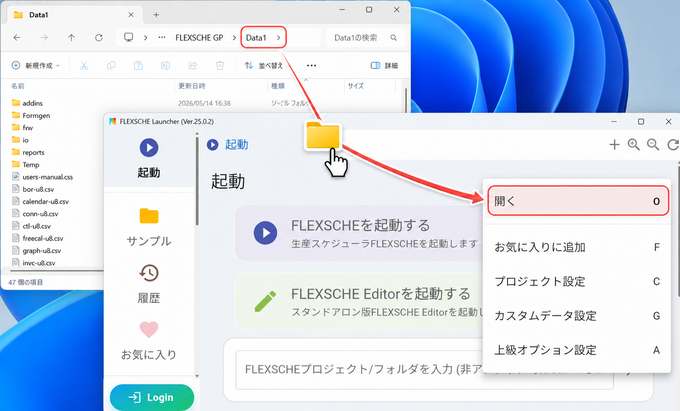The image size is (680, 411).
Task: Sort by 更新日時 column header
Action: pyautogui.click(x=192, y=86)
